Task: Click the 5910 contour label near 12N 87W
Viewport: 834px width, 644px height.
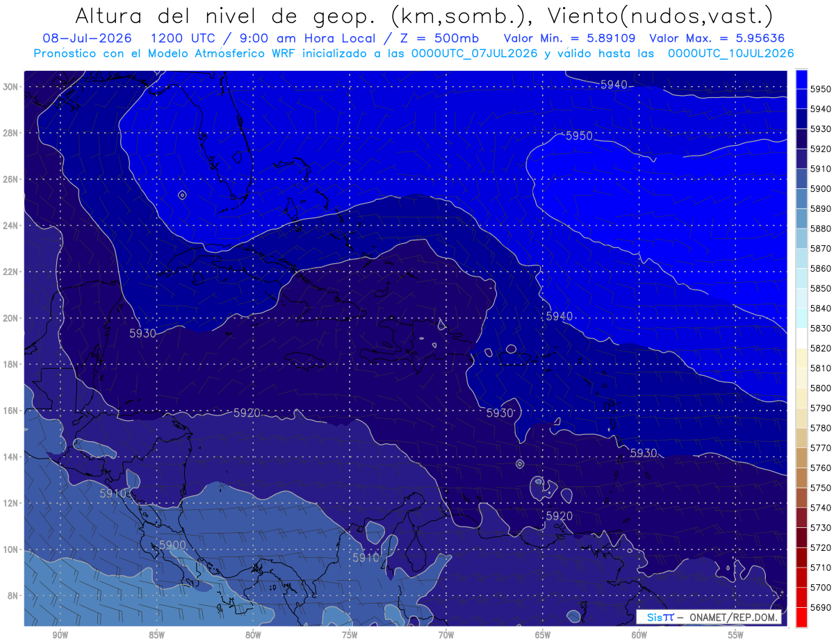Action: [x=113, y=493]
